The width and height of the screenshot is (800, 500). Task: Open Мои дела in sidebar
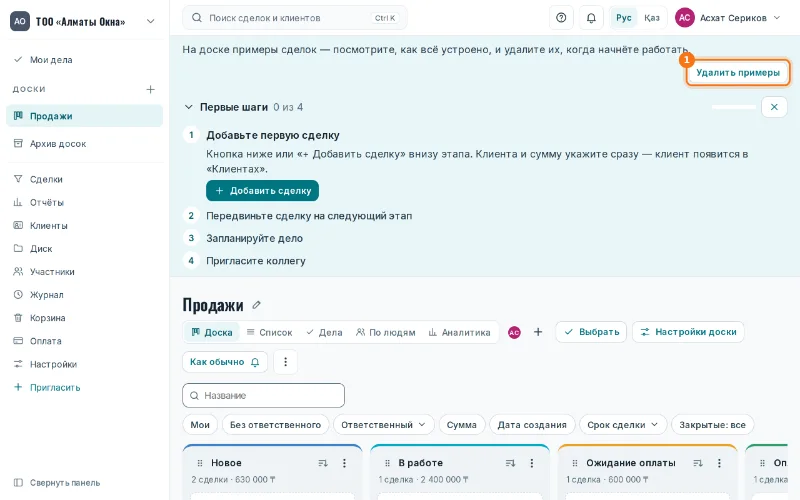point(85,60)
